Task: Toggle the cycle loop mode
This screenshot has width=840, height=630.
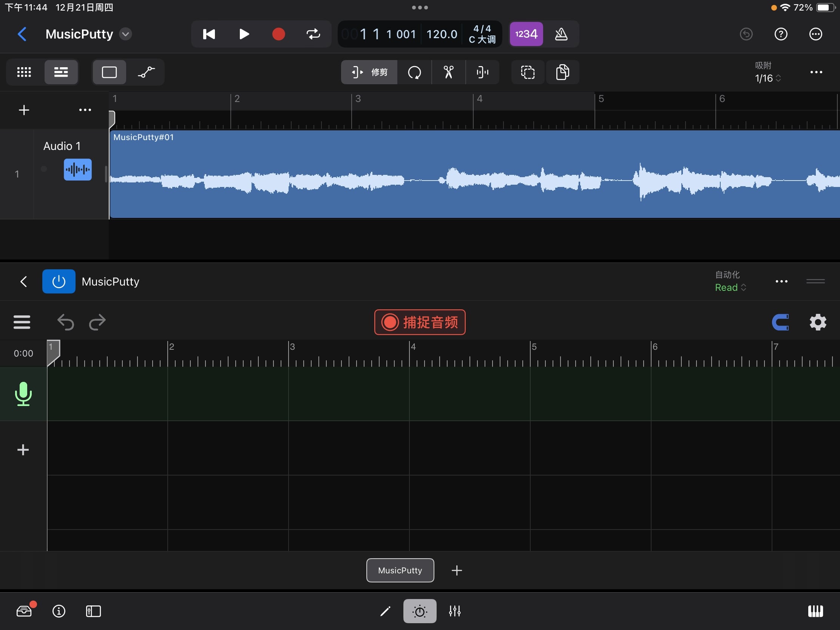Action: pyautogui.click(x=313, y=34)
